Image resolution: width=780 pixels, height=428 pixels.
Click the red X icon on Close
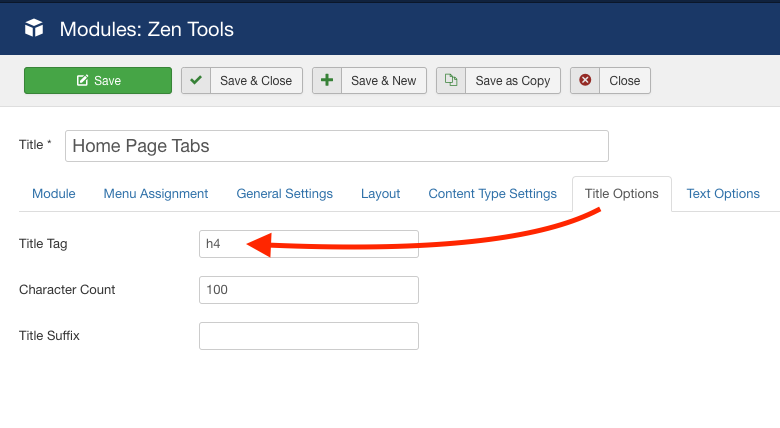point(585,81)
